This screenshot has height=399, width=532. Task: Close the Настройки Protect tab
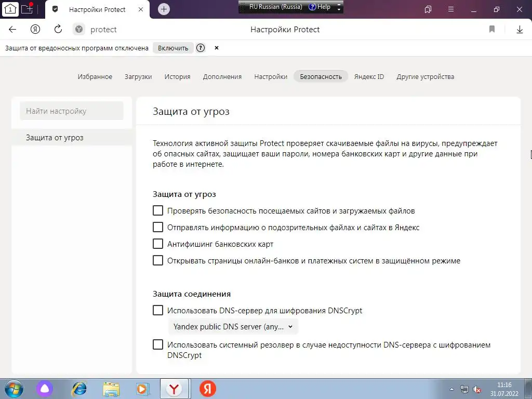(141, 9)
